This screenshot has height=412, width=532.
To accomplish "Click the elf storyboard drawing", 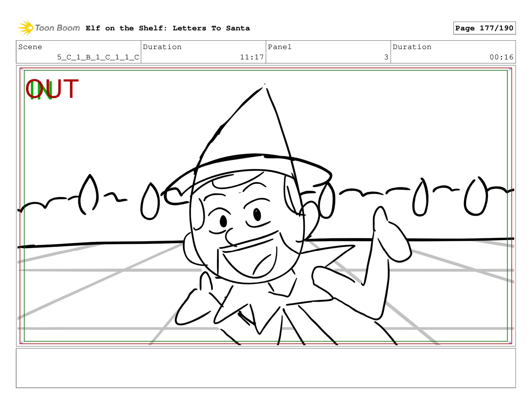I will pos(266,206).
